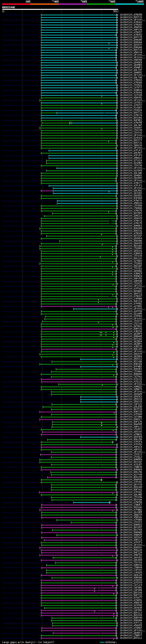Select the UniRef100_B9STI5 label
This screenshot has width=146, height=644.
pyautogui.click(x=131, y=37)
